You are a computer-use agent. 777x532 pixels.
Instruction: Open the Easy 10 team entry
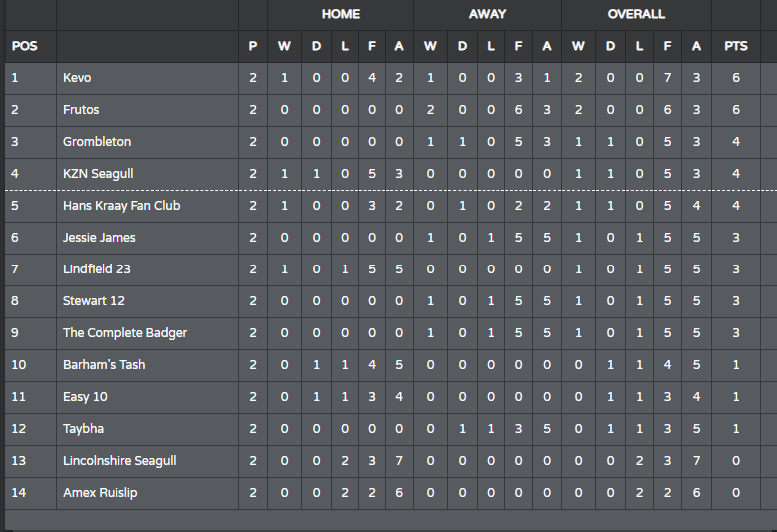point(85,397)
